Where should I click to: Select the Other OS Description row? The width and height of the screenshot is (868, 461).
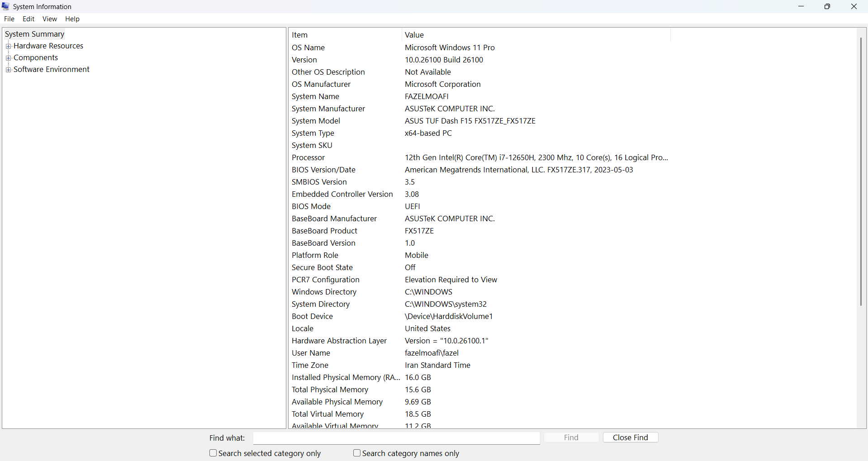479,72
